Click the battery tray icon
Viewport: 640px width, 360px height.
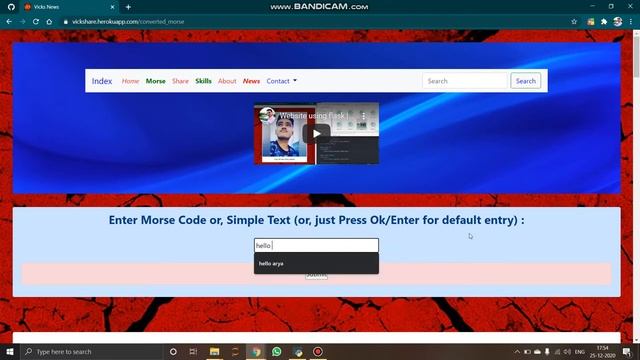pyautogui.click(x=527, y=351)
